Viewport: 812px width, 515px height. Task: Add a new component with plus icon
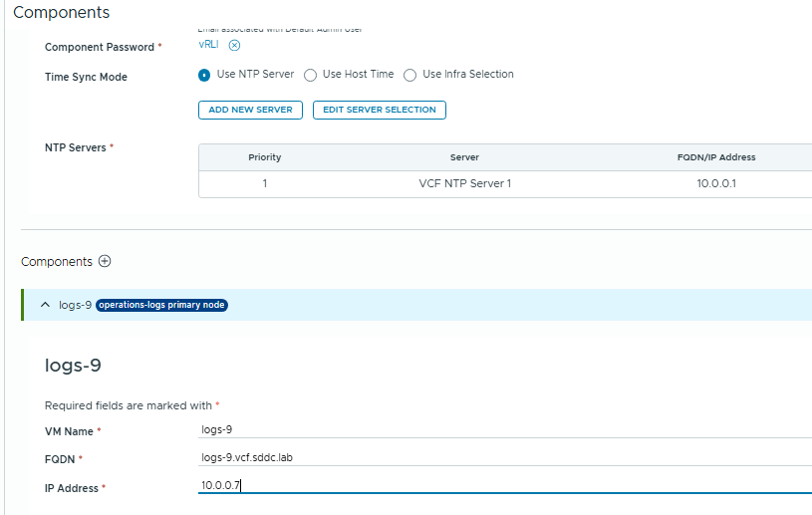pos(105,261)
